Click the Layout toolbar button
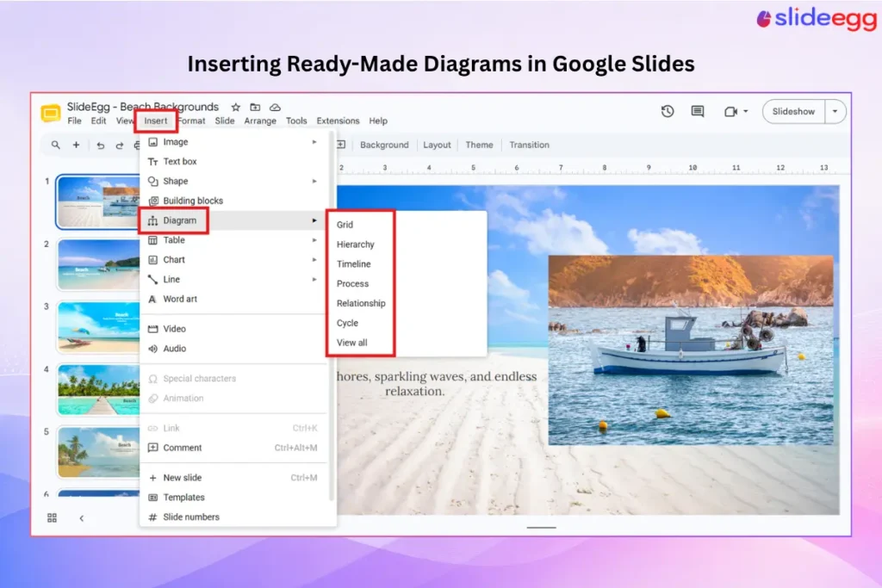This screenshot has width=882, height=588. [x=437, y=145]
